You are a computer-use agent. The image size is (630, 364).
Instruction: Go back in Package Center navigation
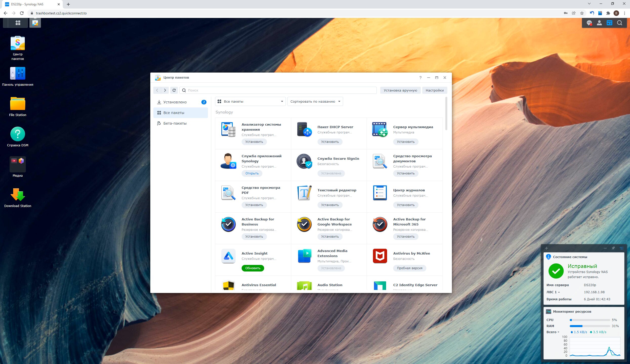click(x=157, y=90)
